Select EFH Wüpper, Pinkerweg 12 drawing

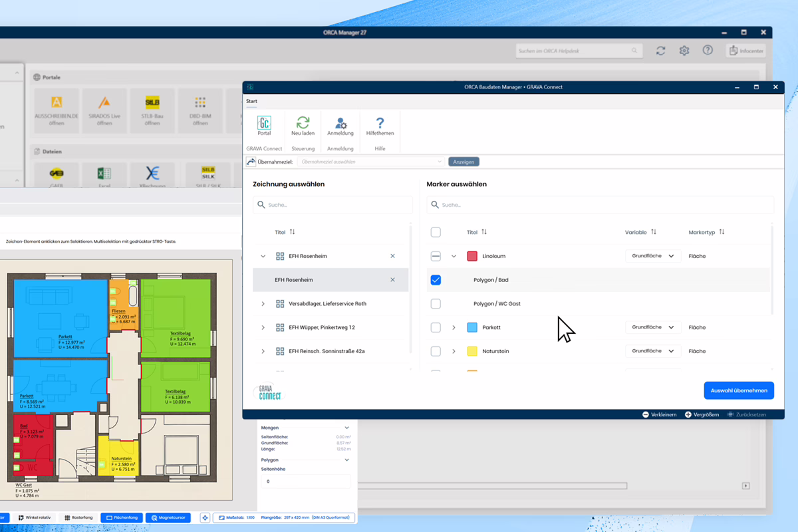click(321, 328)
